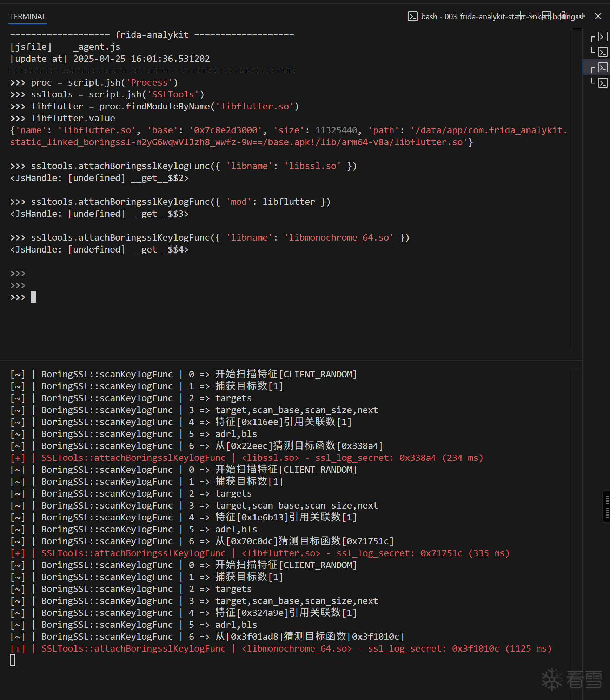Kill terminal with the trash icon

[563, 16]
